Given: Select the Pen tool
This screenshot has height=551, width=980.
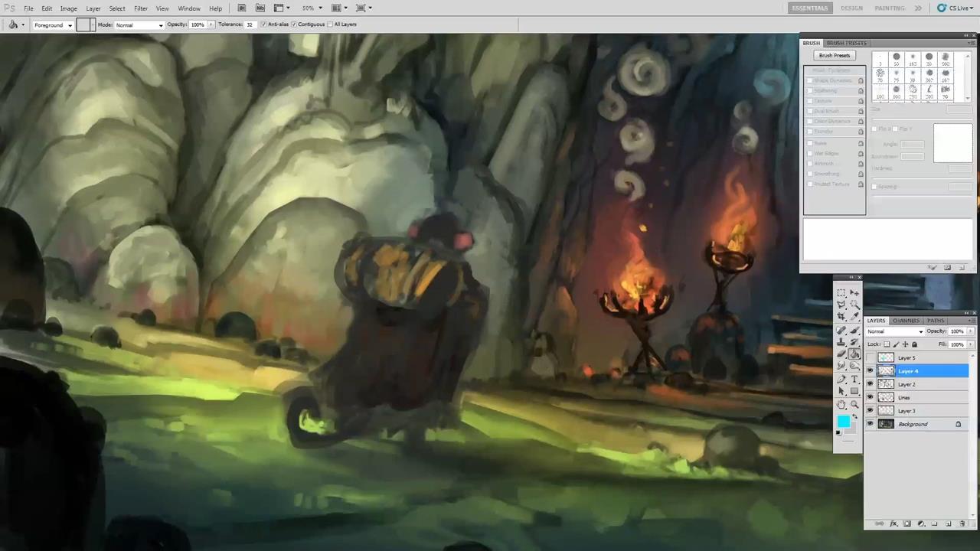Looking at the screenshot, I should coord(841,379).
